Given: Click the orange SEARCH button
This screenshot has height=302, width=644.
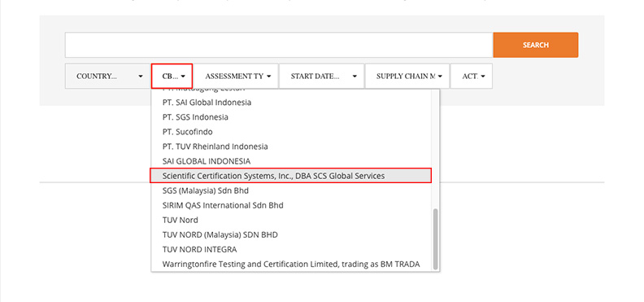Looking at the screenshot, I should (x=536, y=45).
